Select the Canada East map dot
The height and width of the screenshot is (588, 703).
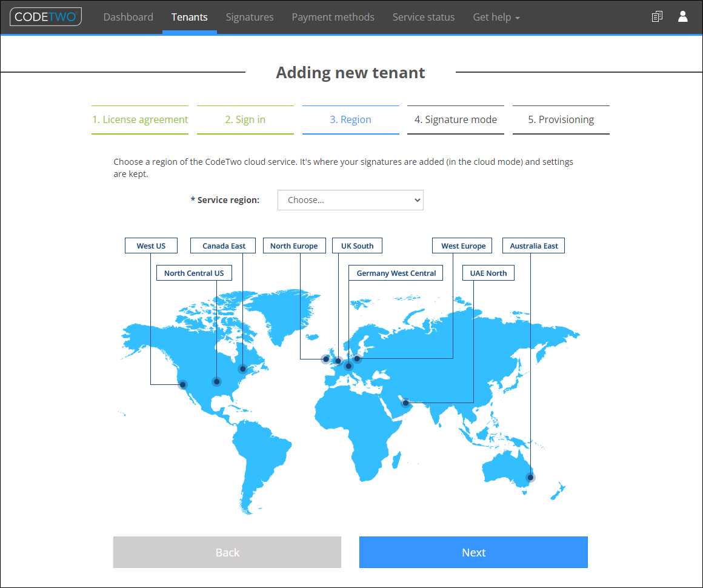(242, 369)
